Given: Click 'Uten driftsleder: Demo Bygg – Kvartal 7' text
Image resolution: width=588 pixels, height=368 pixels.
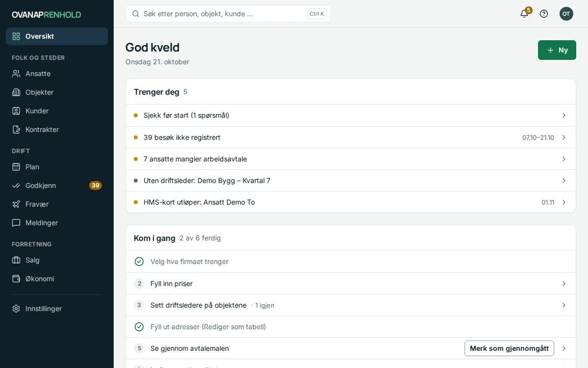Looking at the screenshot, I should [207, 181].
